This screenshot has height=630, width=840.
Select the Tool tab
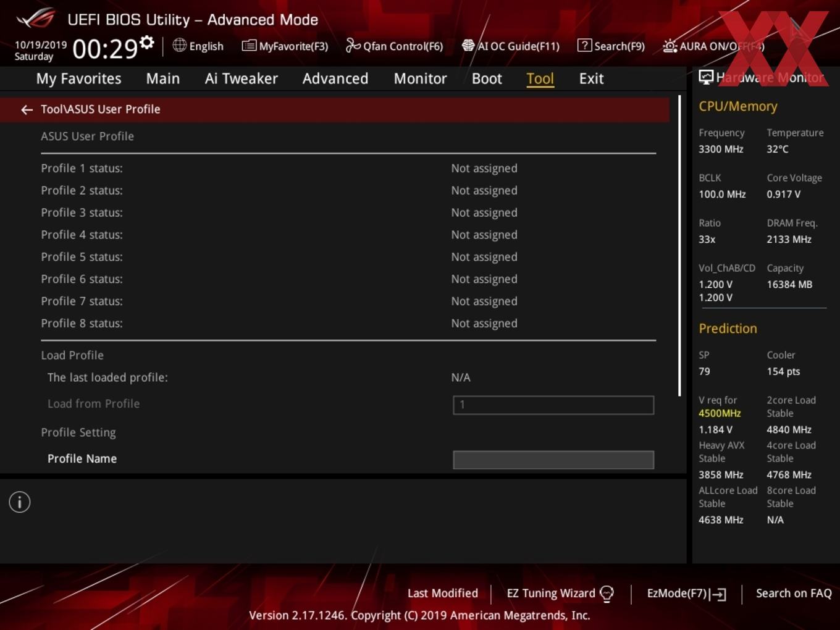540,78
